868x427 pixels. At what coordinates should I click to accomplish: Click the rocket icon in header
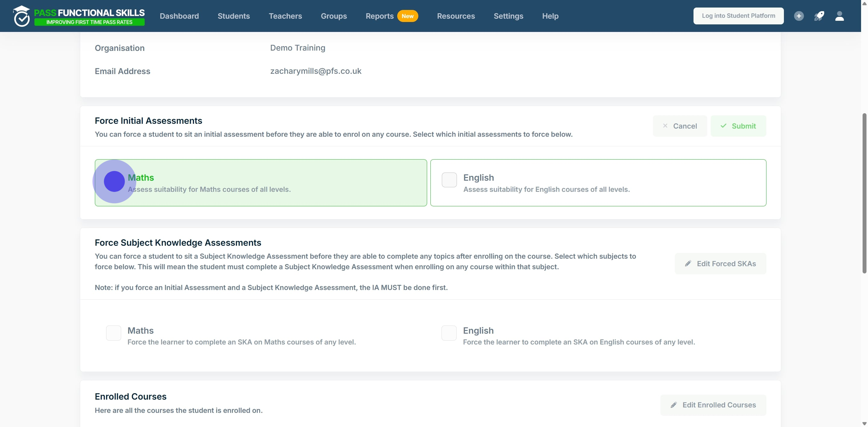[x=819, y=16]
